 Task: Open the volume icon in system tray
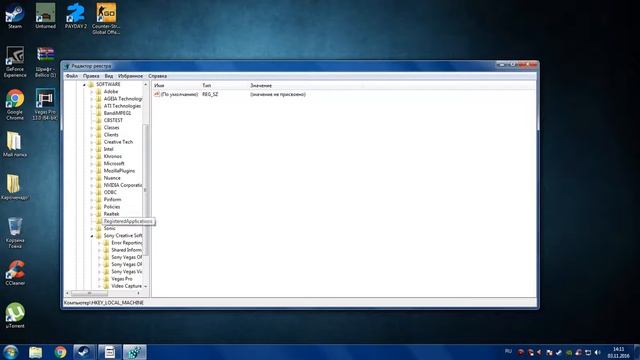(597, 352)
